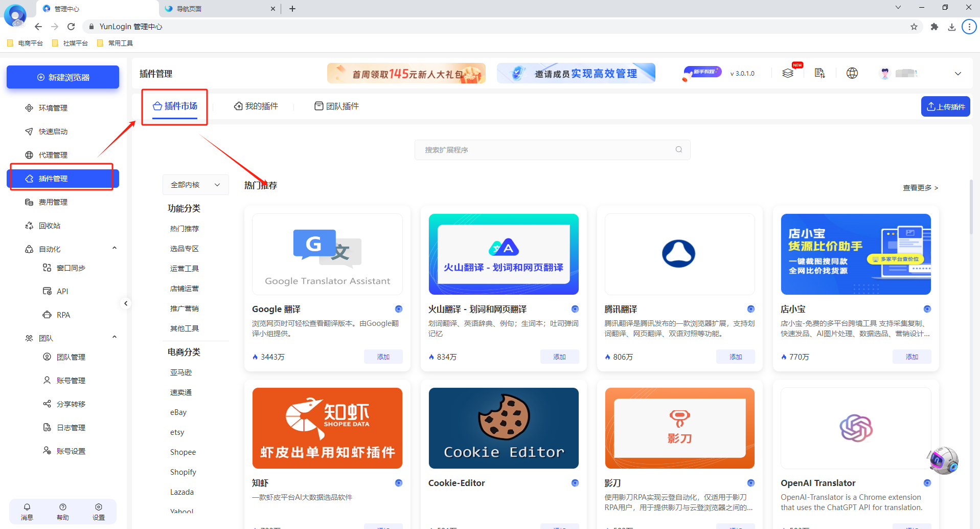Viewport: 980px width, 529px height.
Task: Expand the user account dropdown arrow
Action: tap(958, 73)
